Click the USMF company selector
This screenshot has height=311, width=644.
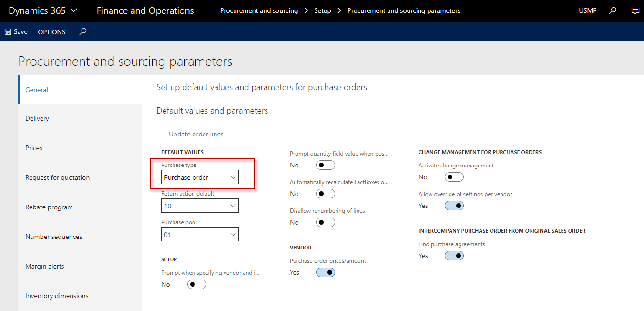click(587, 10)
